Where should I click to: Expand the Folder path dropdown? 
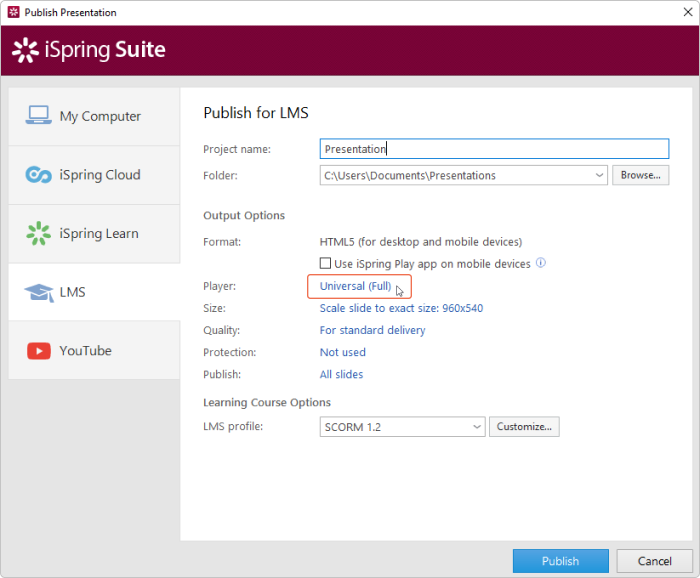(x=599, y=175)
